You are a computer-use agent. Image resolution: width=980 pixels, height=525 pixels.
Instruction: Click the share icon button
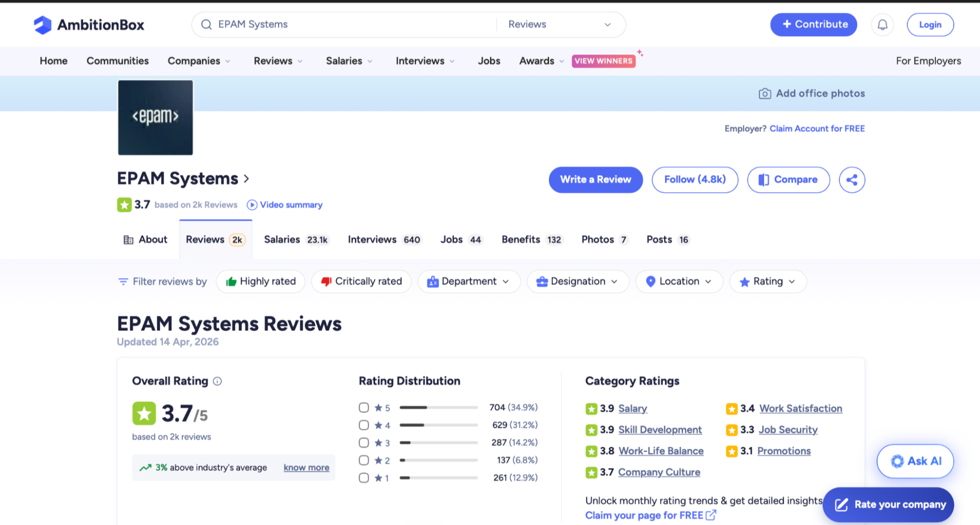(x=851, y=180)
